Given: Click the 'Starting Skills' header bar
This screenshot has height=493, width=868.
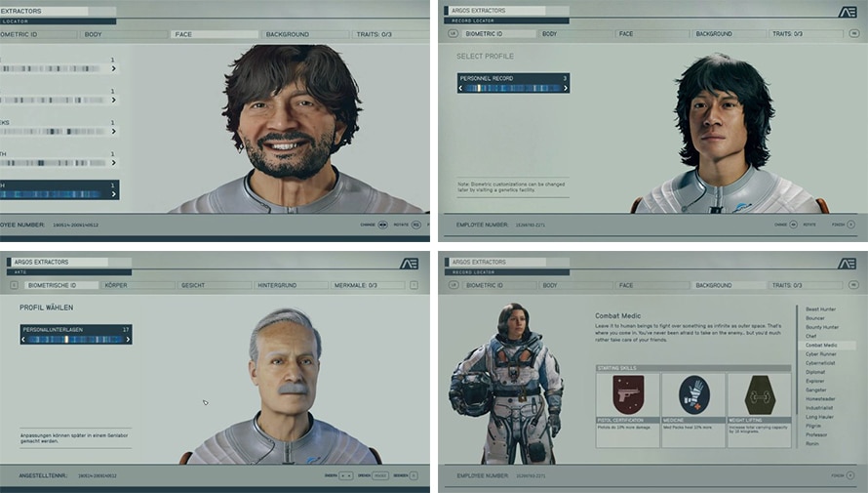Looking at the screenshot, I should coord(693,368).
